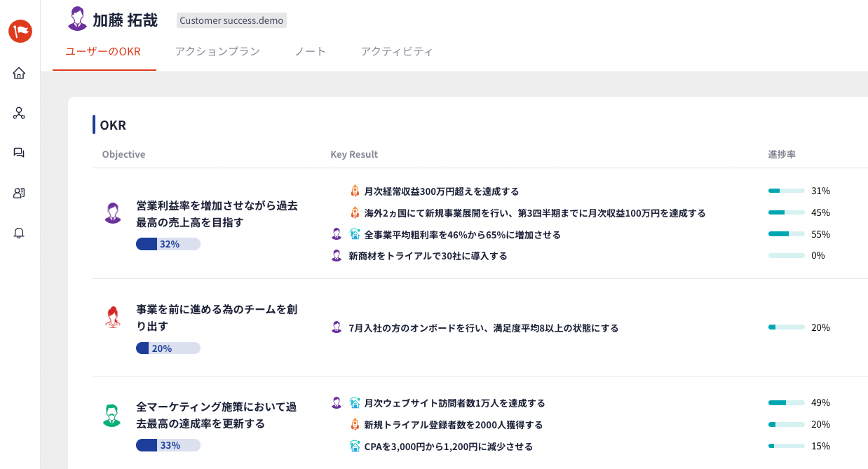Click rocket icon beside 月次経常収益300万円
Screen dimensions: 868x469
[x=355, y=191]
